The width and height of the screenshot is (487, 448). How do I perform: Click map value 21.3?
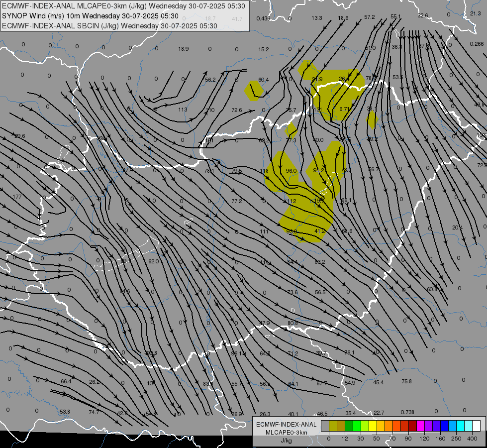(x=476, y=13)
